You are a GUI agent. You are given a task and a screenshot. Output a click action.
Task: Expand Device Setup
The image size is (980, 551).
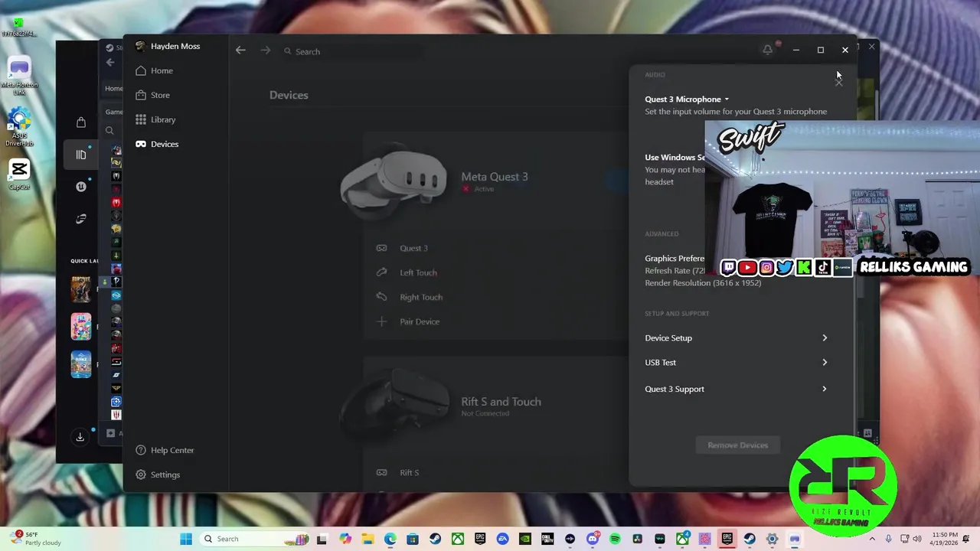(736, 337)
